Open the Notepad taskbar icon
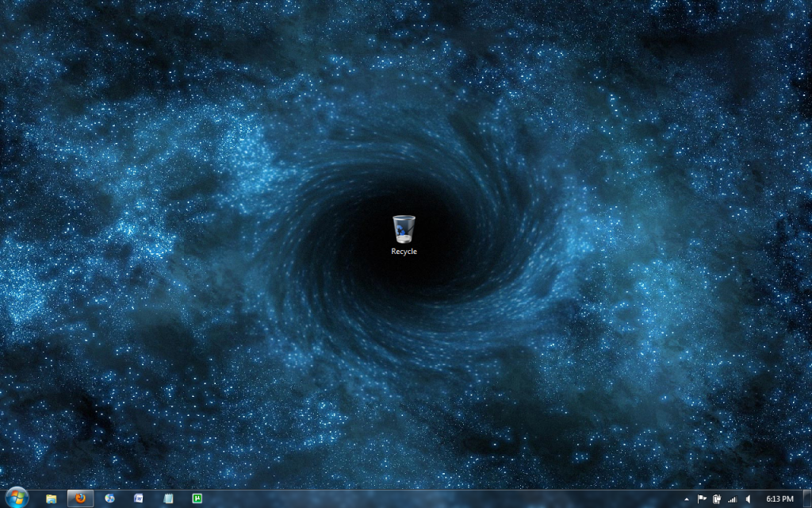The width and height of the screenshot is (812, 508). pyautogui.click(x=168, y=498)
